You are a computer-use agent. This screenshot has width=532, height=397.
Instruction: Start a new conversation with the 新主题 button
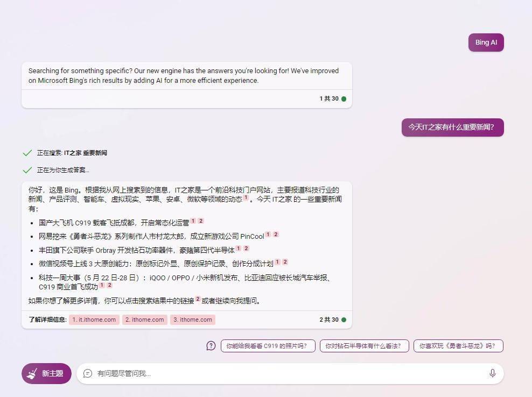pyautogui.click(x=46, y=373)
